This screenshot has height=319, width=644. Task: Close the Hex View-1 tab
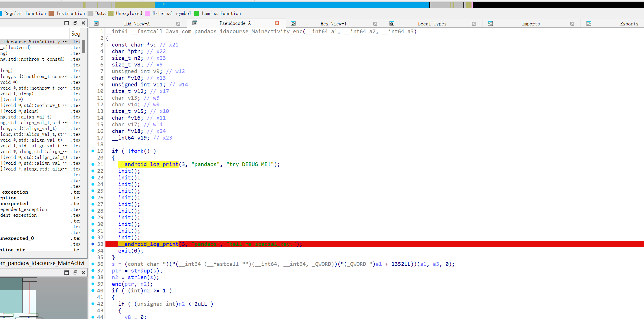click(375, 24)
